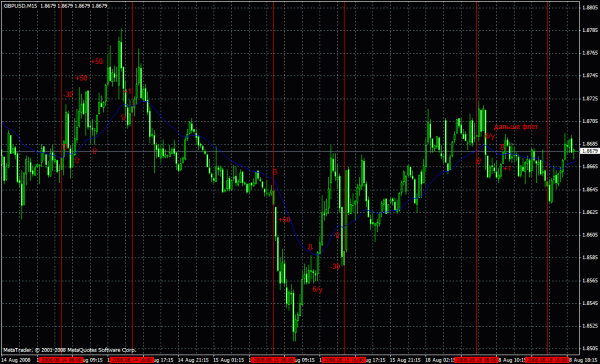
Task: Click the red down arrow at the 15 Aug 08:00 line
Action: pyautogui.click(x=274, y=173)
